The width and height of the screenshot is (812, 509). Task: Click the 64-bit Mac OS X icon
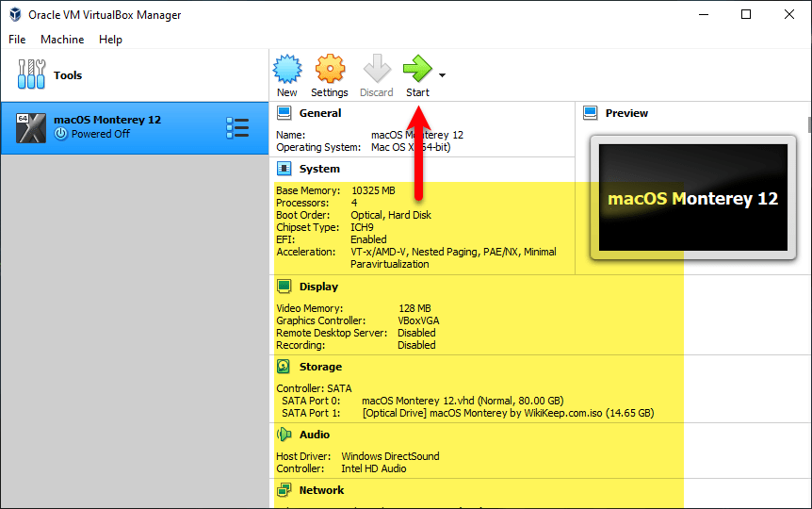click(30, 128)
